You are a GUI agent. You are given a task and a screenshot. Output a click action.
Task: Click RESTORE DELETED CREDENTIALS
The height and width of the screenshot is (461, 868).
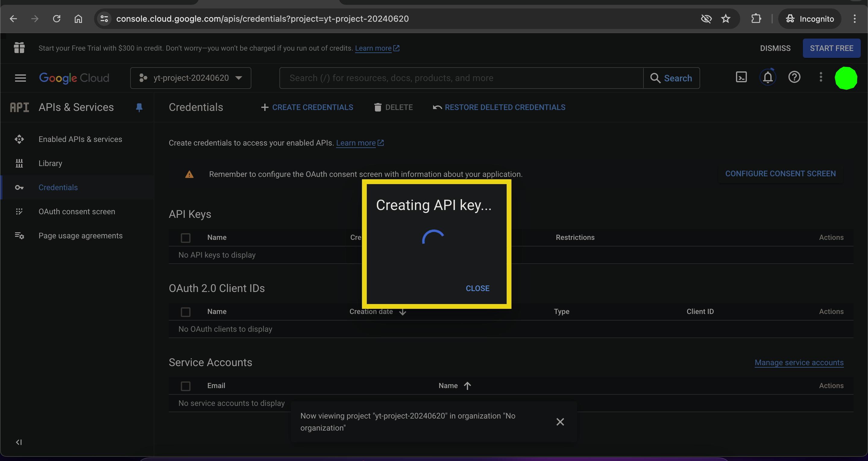[x=499, y=107]
